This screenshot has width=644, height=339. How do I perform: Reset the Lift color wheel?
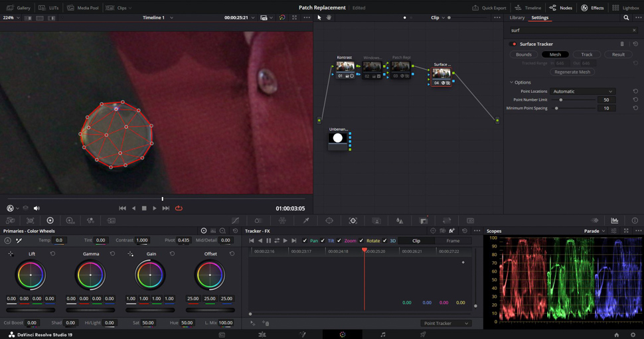click(x=52, y=253)
